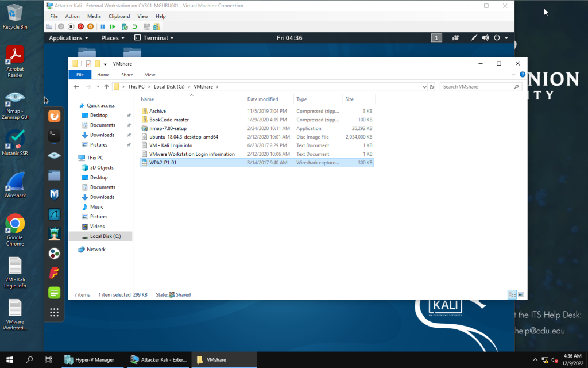Open Windows Start menu

[x=10, y=360]
